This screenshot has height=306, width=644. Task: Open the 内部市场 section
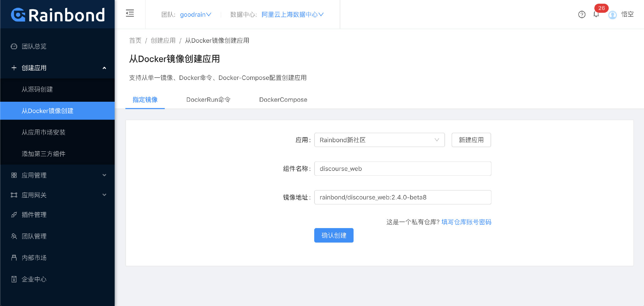tap(33, 258)
